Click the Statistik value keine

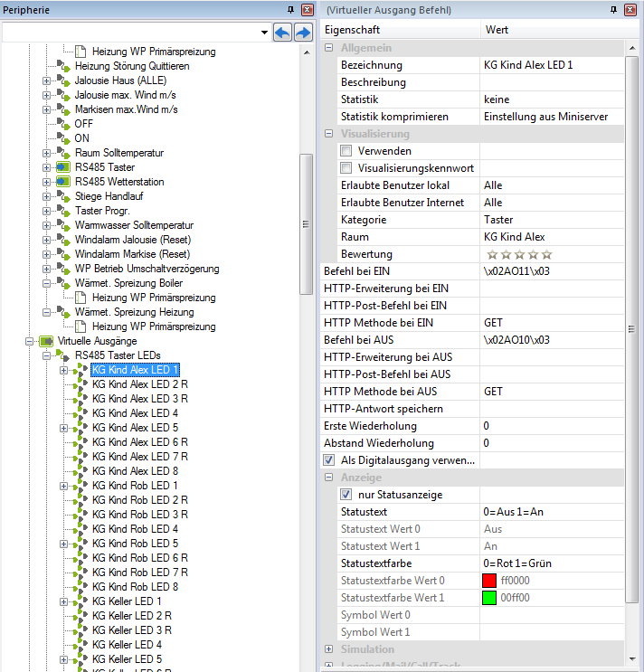pos(552,99)
